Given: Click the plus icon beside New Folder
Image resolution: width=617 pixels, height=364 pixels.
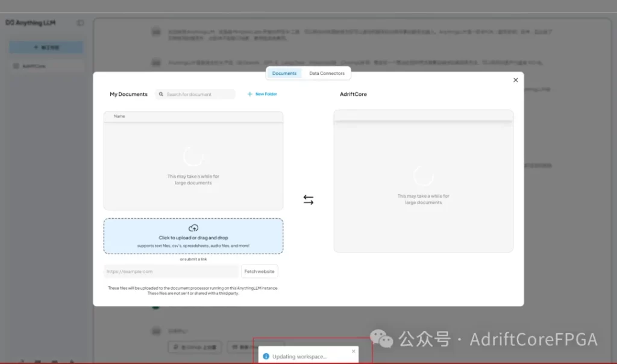Looking at the screenshot, I should pyautogui.click(x=249, y=94).
